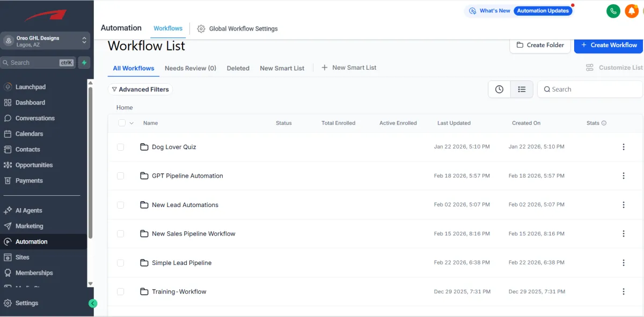Open three-dot menu for Dog Lover Quiz

624,147
